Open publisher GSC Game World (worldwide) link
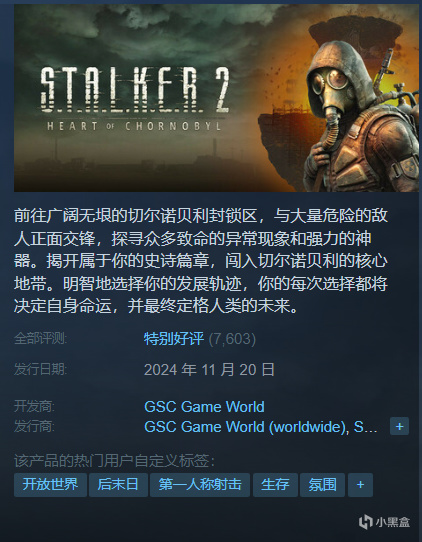The height and width of the screenshot is (542, 422). click(x=246, y=427)
